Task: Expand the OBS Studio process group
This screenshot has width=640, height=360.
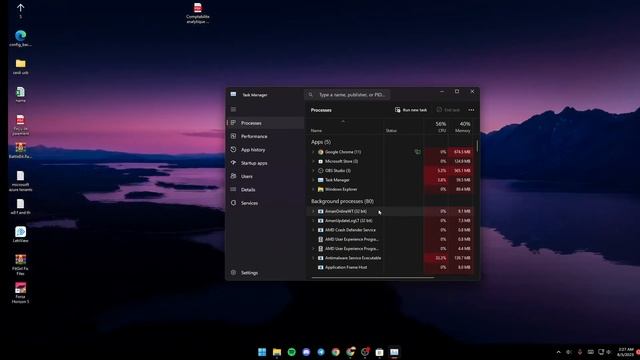Action: [313, 171]
